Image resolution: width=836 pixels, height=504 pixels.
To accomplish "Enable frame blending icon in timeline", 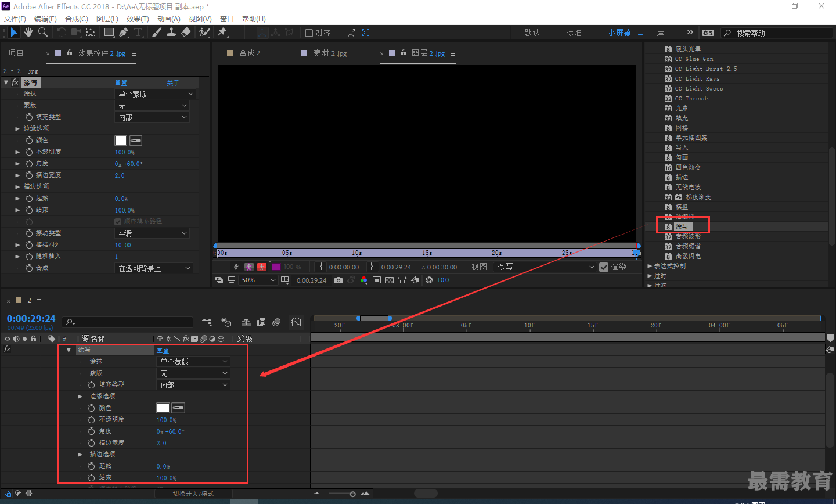I will (261, 322).
